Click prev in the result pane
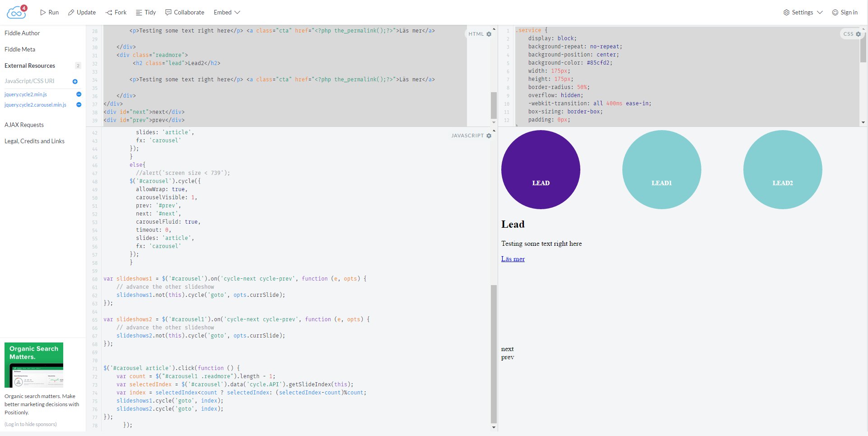This screenshot has width=868, height=436. (x=507, y=357)
